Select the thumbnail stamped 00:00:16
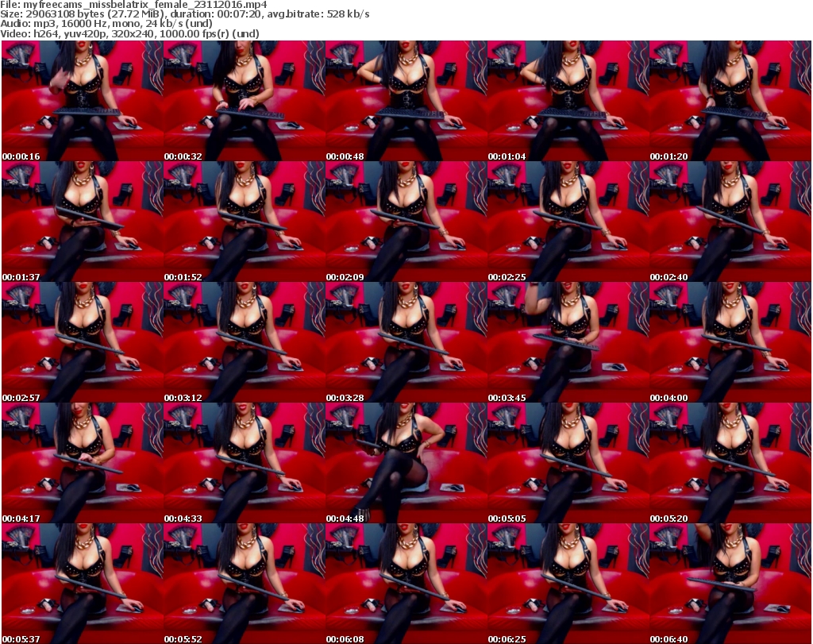813x644 pixels. tap(83, 101)
